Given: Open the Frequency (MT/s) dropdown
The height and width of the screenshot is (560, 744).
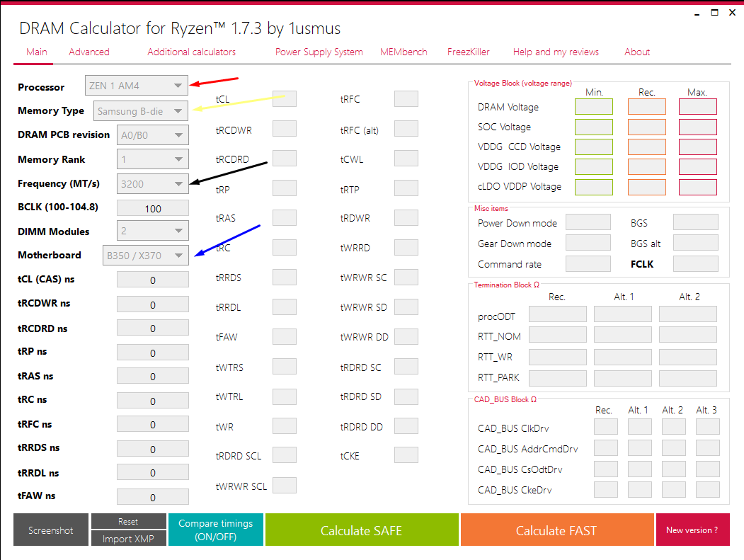Looking at the screenshot, I should pos(152,184).
